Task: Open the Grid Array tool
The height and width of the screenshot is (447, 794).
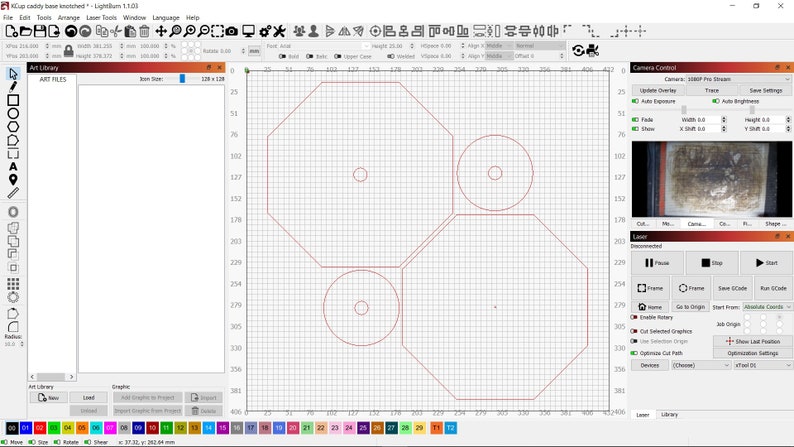Action: tap(13, 283)
